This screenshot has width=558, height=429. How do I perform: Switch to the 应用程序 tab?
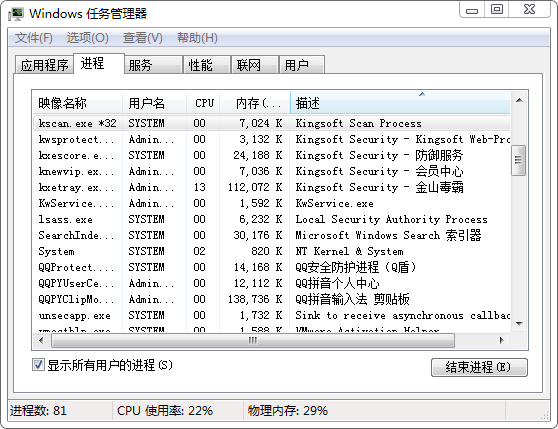click(44, 65)
